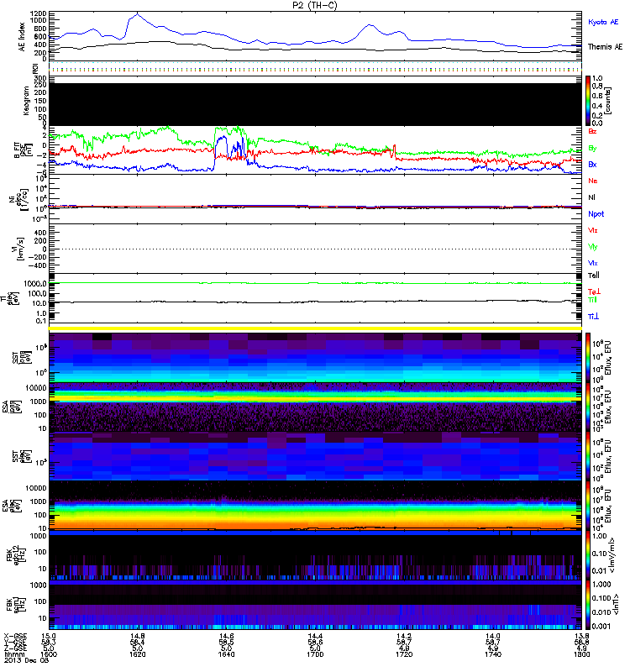The width and height of the screenshot is (630, 672).
Task: Click the P2 (TH-C) plot title
Action: [x=315, y=4]
